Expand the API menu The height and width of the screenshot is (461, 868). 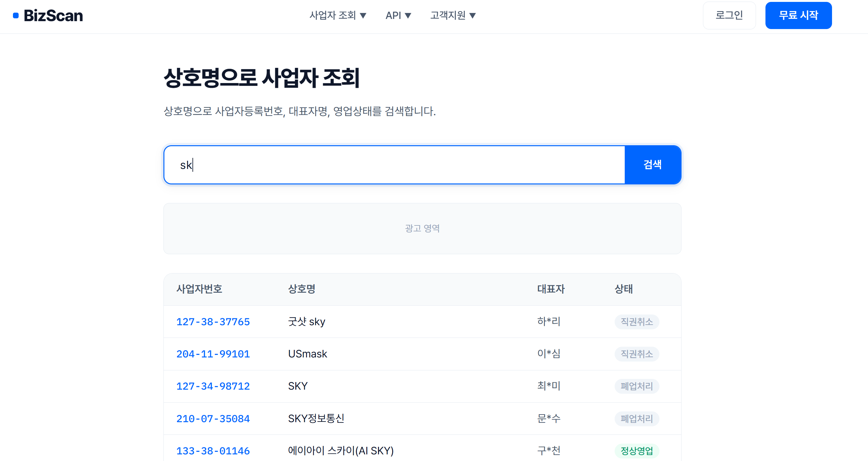click(x=398, y=15)
